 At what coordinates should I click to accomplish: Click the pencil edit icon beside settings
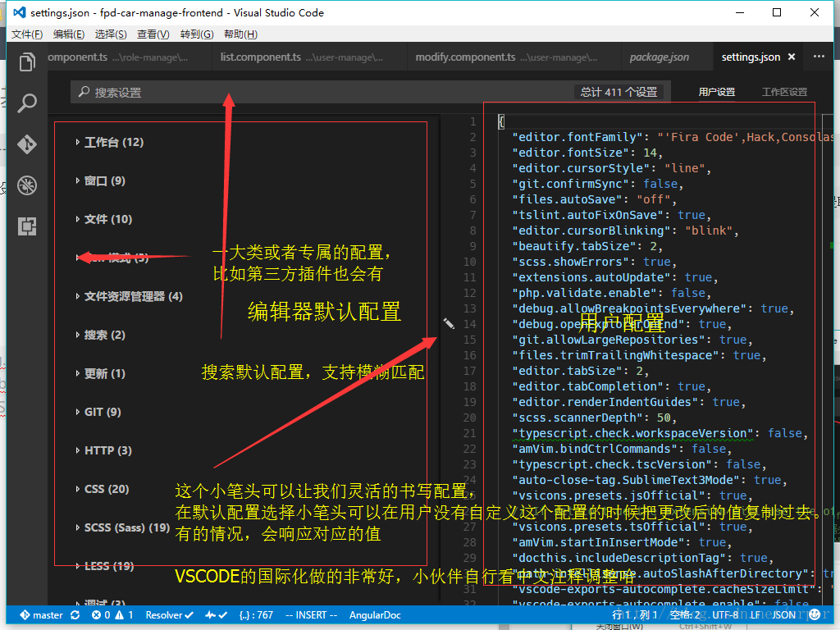[449, 323]
